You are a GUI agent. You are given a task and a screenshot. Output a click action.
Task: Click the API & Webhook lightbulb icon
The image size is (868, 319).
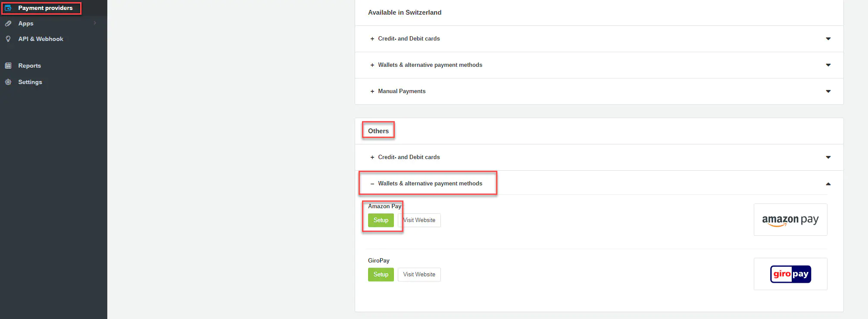pyautogui.click(x=8, y=39)
